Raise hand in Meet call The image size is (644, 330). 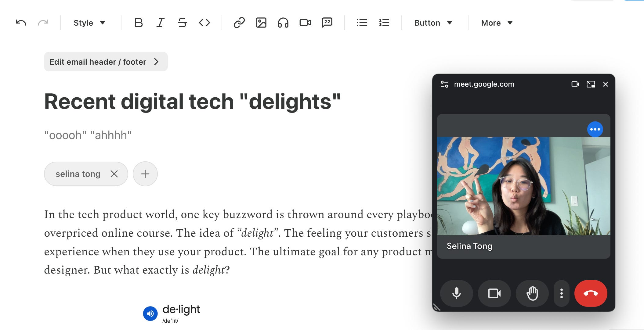(532, 293)
